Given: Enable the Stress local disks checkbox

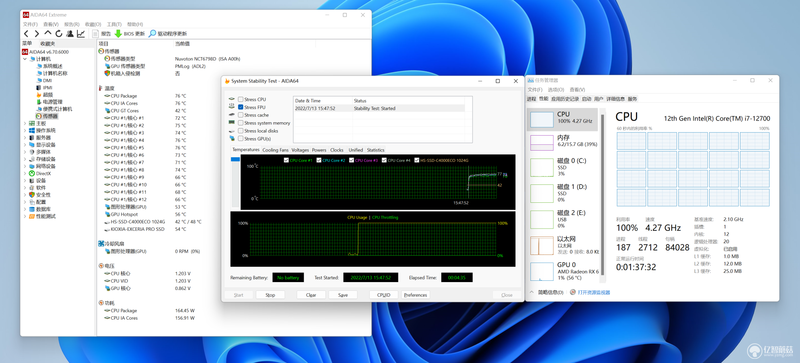Looking at the screenshot, I should coord(241,131).
